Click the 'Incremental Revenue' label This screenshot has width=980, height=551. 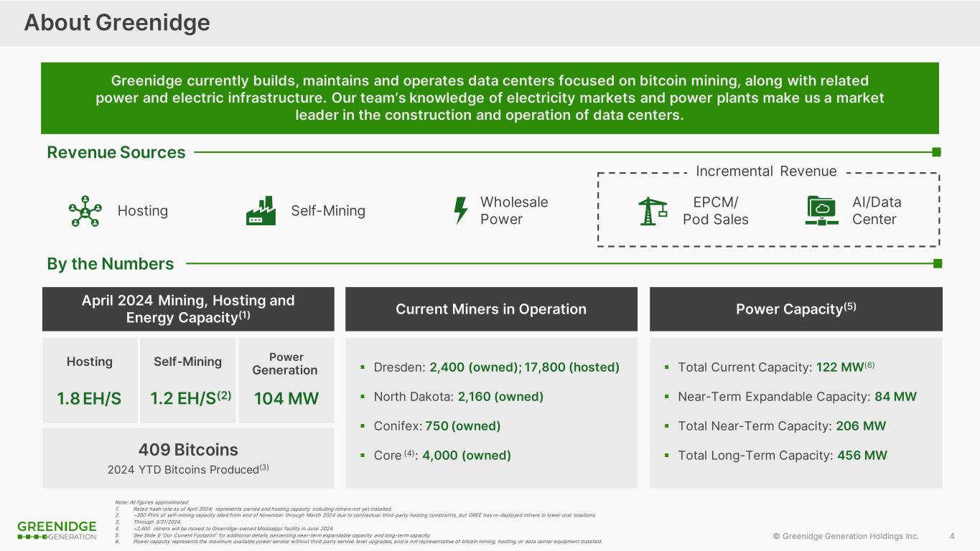point(766,171)
